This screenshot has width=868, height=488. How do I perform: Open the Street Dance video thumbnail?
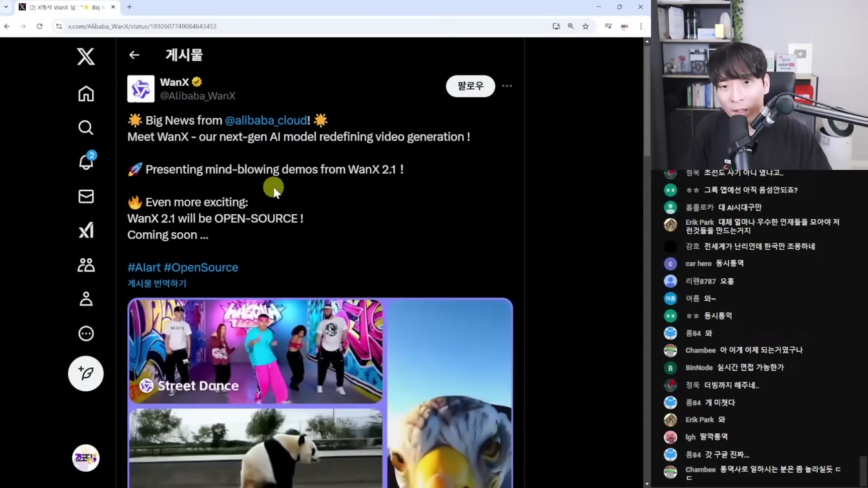pos(256,351)
